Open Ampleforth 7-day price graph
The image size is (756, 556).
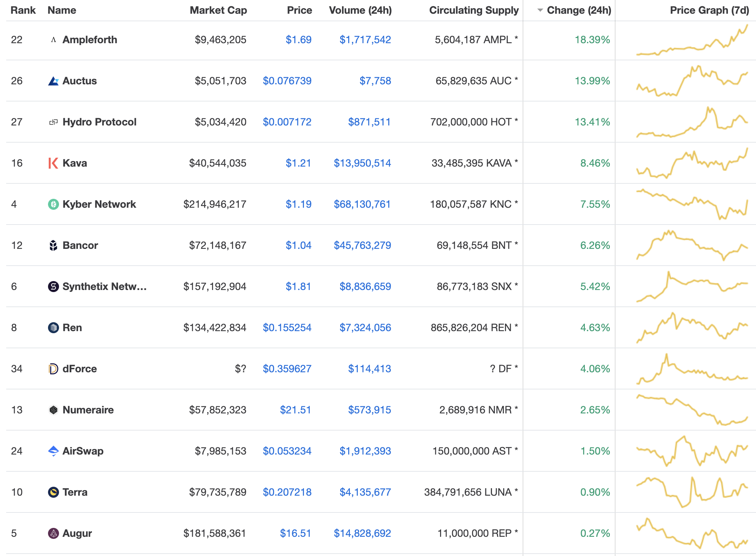[x=692, y=40]
